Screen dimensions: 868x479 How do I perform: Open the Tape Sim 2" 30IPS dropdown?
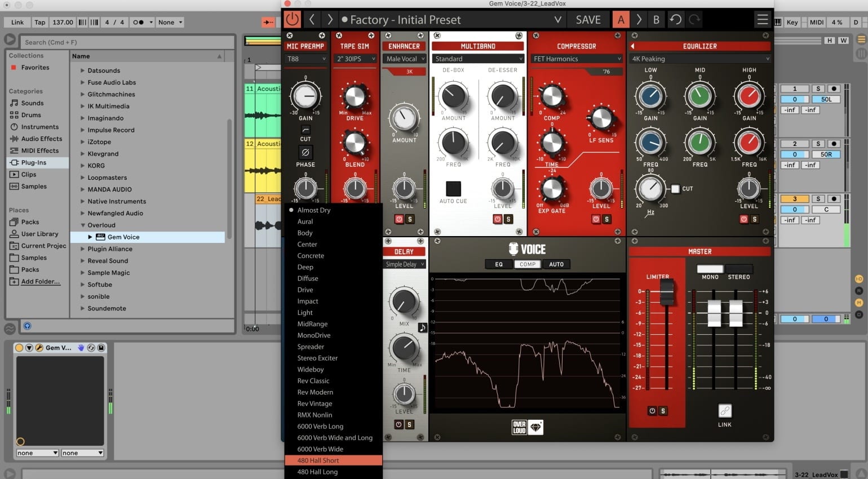[355, 59]
